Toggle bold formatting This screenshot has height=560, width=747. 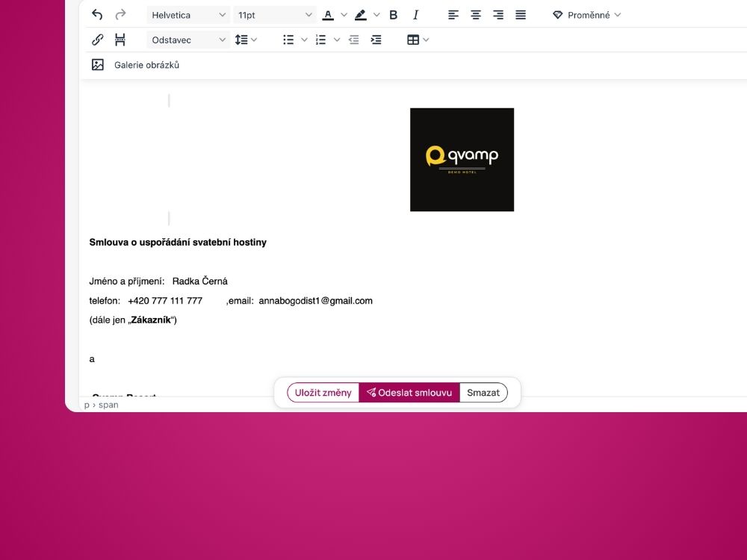394,15
